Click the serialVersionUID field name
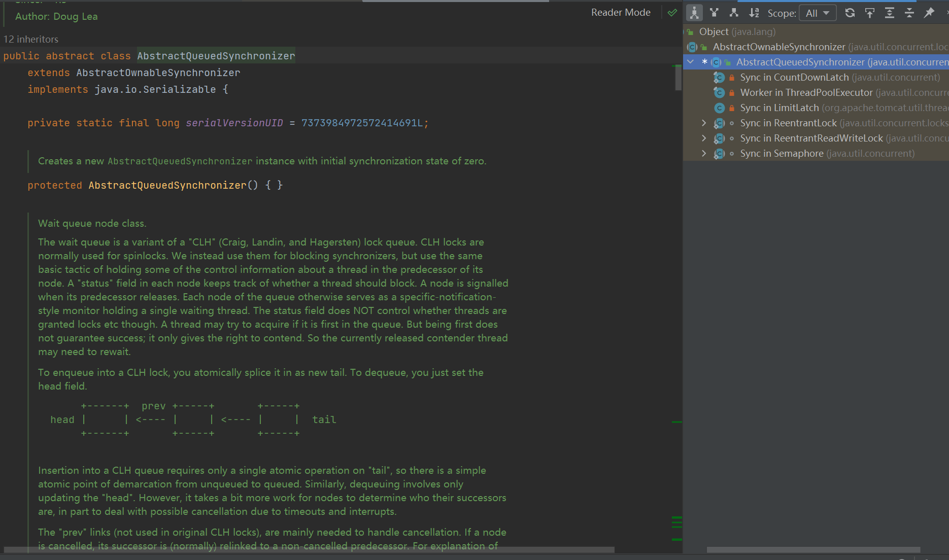 click(234, 123)
